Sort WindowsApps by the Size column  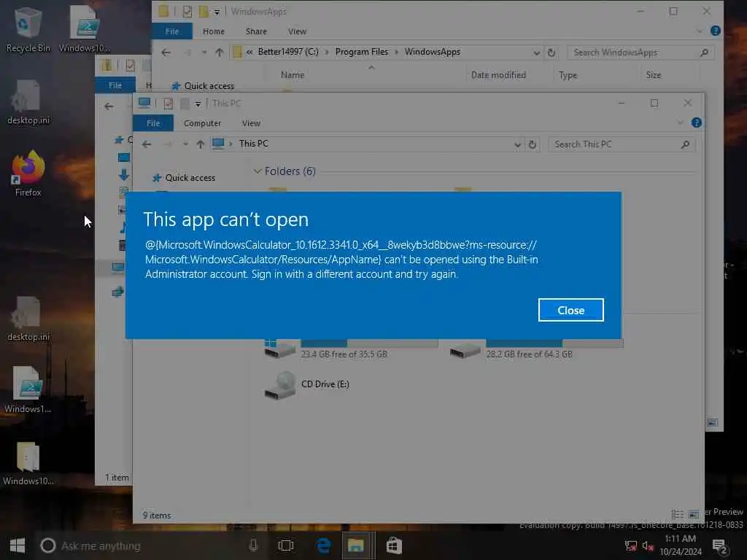click(x=653, y=75)
